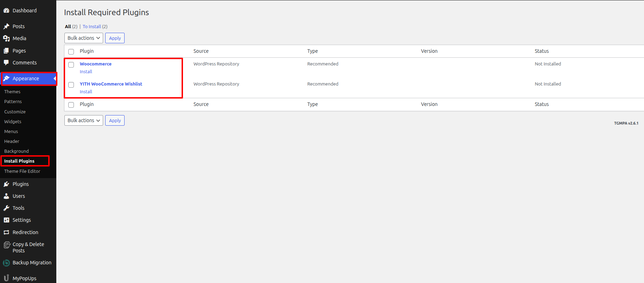Expand the bottom Bulk actions dropdown
This screenshot has width=644, height=283.
click(84, 120)
